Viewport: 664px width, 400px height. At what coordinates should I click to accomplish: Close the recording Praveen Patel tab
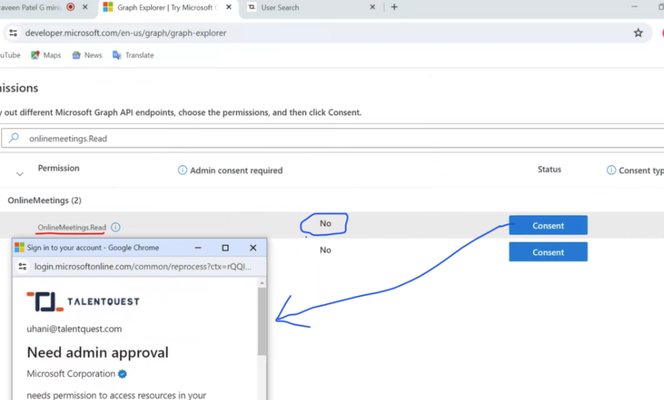[85, 7]
